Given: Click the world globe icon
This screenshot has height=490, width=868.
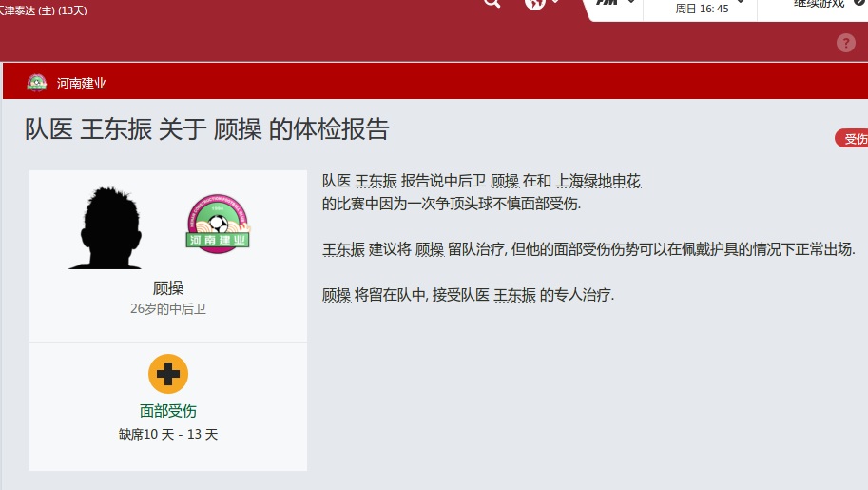Looking at the screenshot, I should [x=534, y=4].
